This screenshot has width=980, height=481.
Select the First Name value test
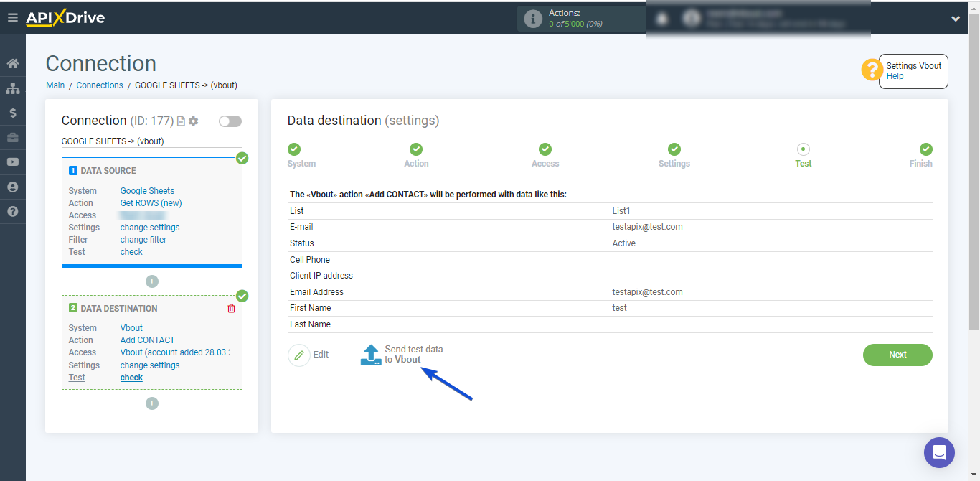[619, 308]
